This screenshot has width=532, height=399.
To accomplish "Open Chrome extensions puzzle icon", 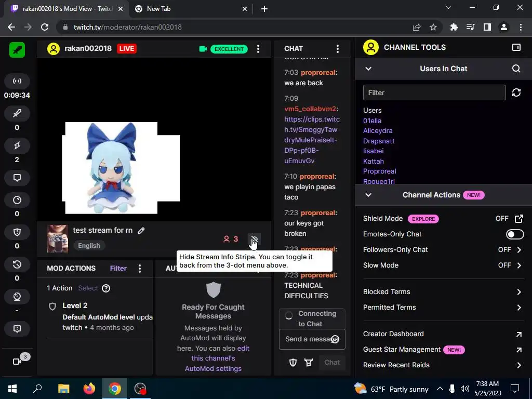I will (x=454, y=27).
